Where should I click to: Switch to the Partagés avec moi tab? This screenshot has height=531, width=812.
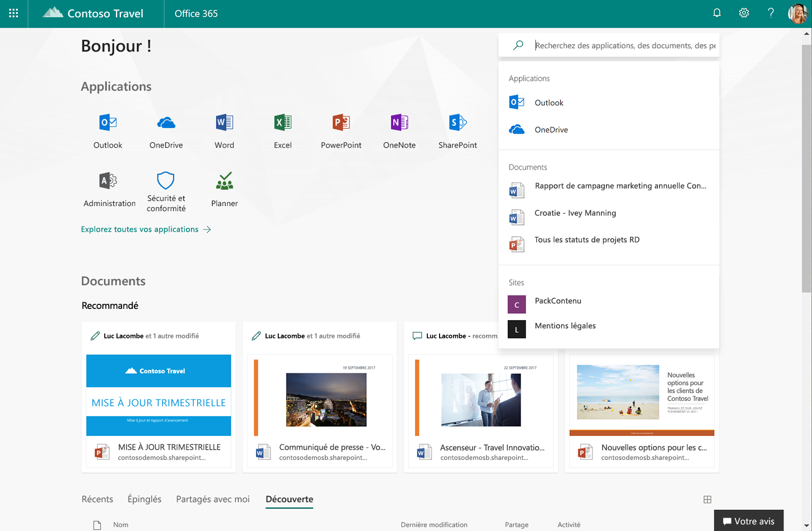tap(213, 499)
